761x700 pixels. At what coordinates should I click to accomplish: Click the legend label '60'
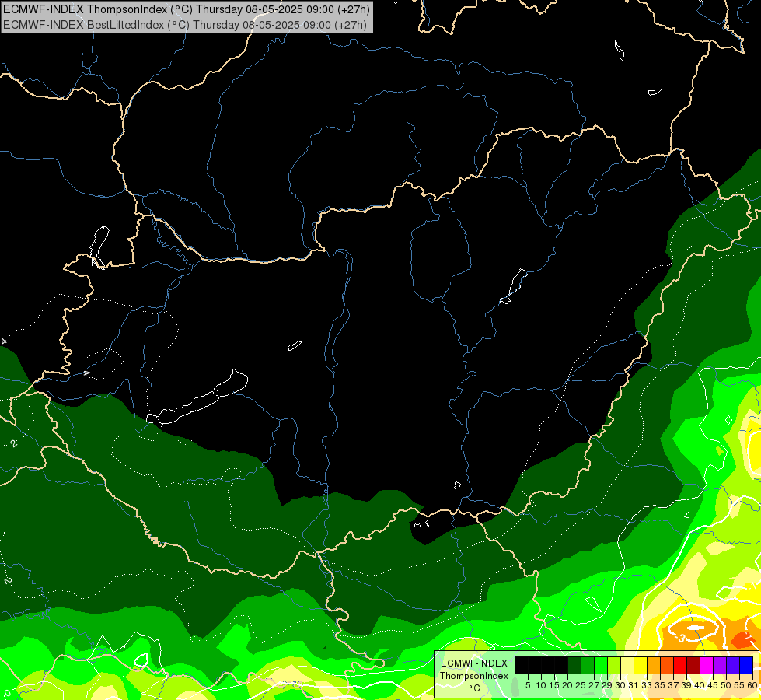point(752,685)
